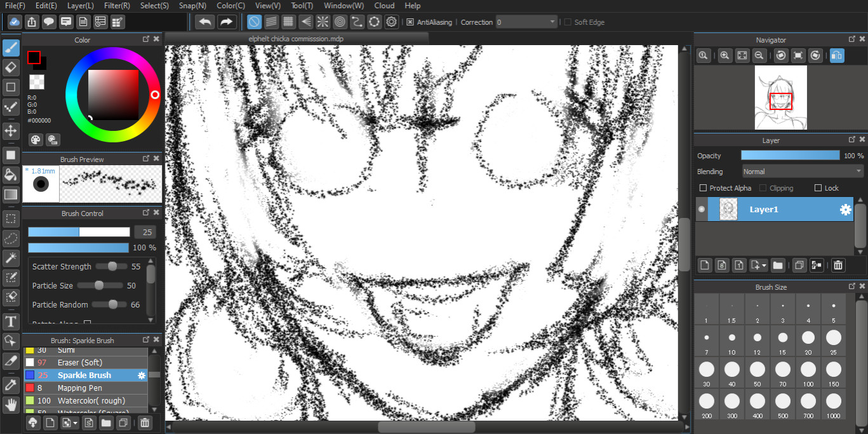This screenshot has height=434, width=868.
Task: Toggle Layer1 visibility dot
Action: tap(702, 209)
